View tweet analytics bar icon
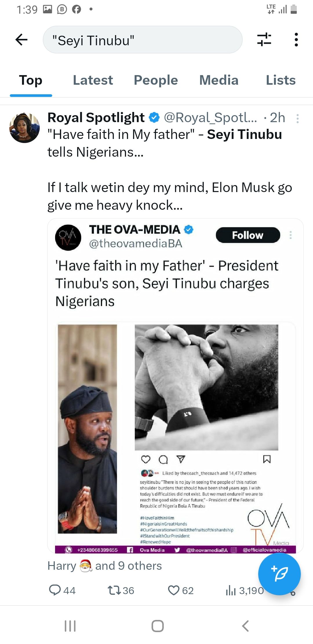The width and height of the screenshot is (313, 644). [231, 590]
